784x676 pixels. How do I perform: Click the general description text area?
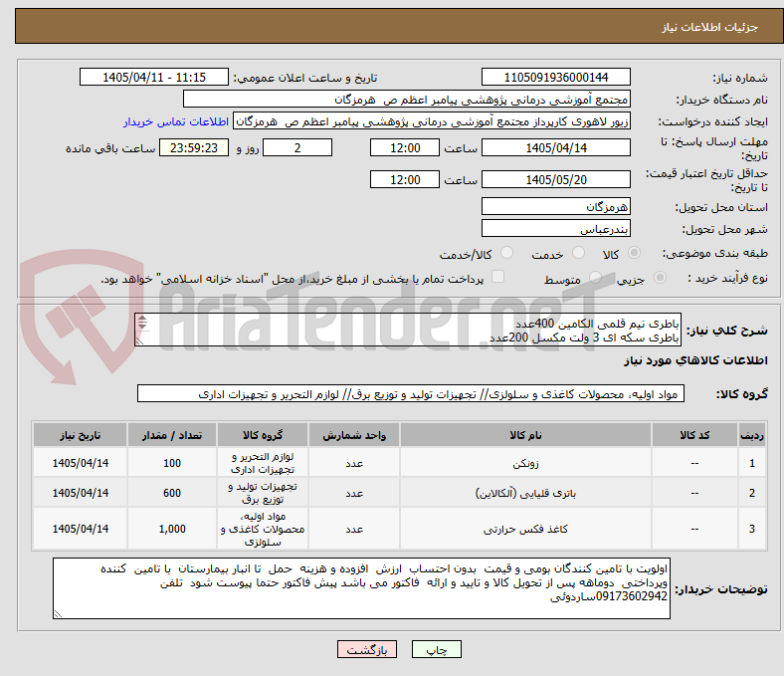pos(408,330)
